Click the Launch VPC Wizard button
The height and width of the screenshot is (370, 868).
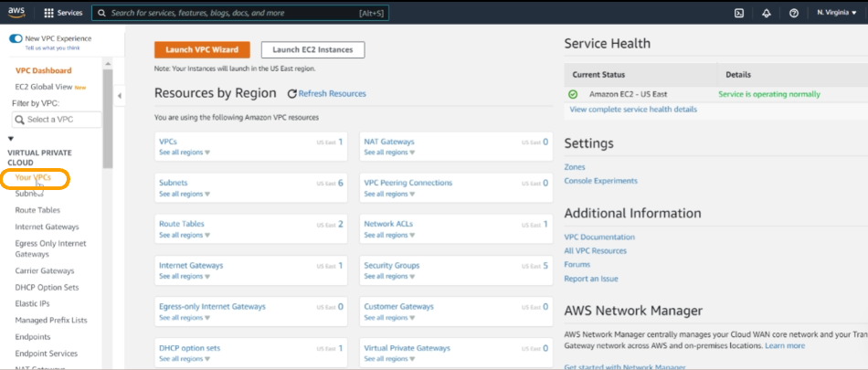coord(202,50)
